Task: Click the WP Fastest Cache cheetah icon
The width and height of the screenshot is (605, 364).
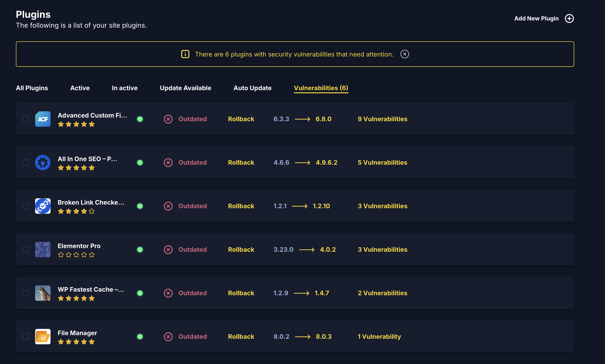Action: (43, 293)
